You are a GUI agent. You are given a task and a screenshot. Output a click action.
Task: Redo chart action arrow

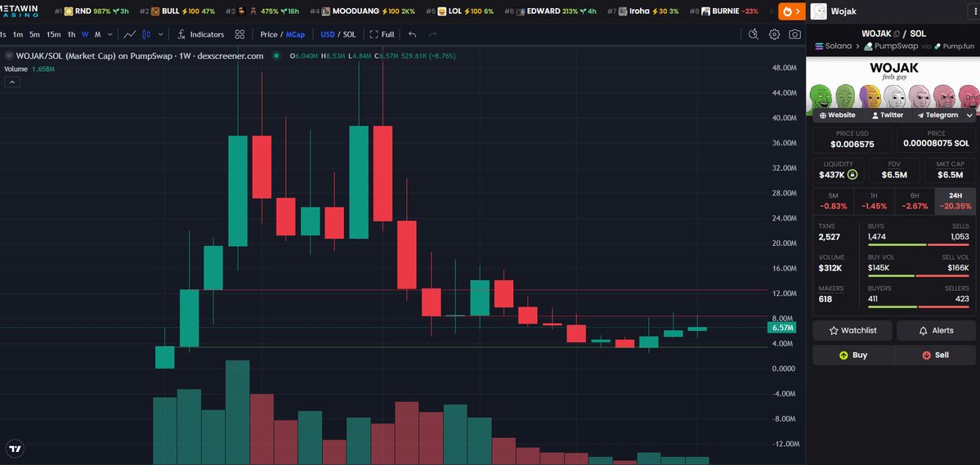point(432,34)
